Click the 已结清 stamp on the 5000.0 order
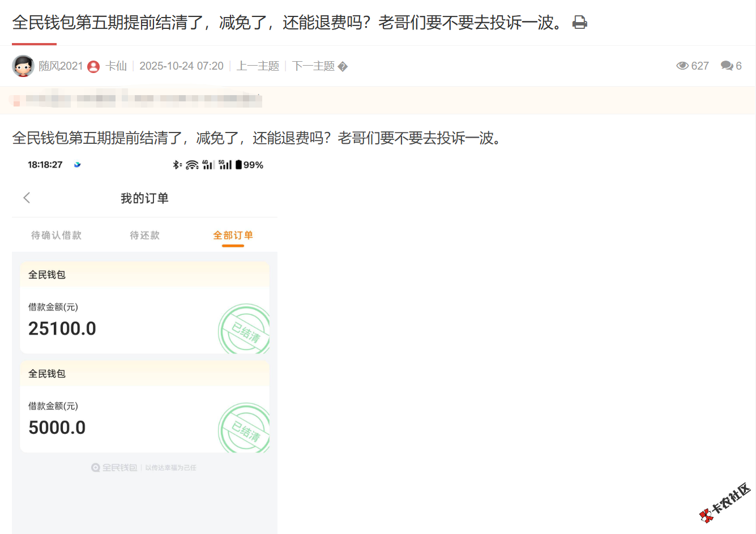Screen dimensions: 756x534 coord(244,428)
